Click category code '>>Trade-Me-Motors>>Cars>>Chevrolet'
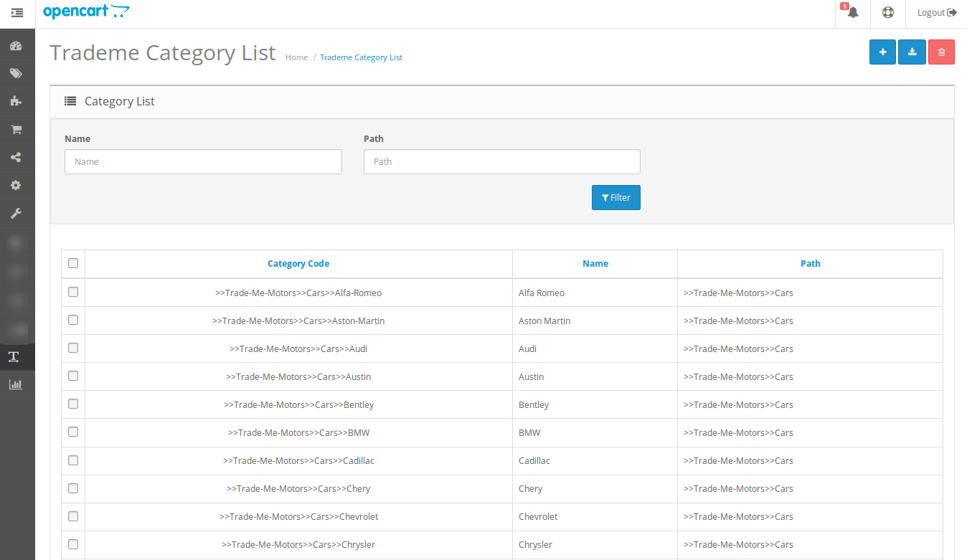 pyautogui.click(x=298, y=516)
